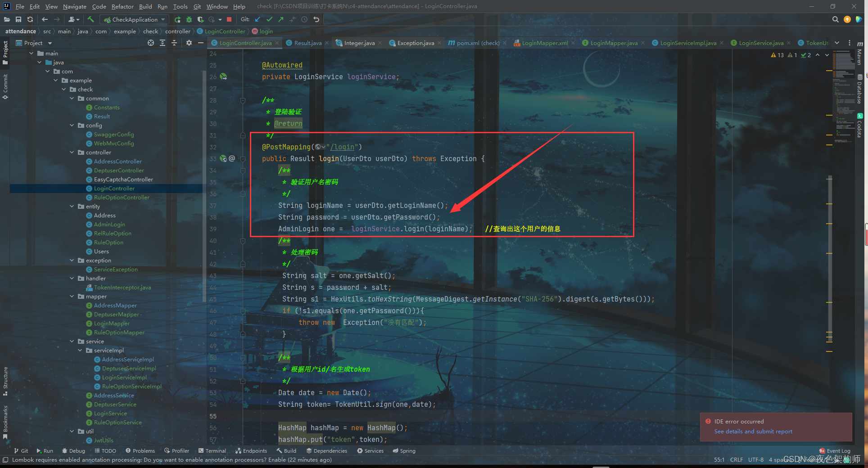Locate current file with crosshair icon
The height and width of the screenshot is (468, 868).
151,43
